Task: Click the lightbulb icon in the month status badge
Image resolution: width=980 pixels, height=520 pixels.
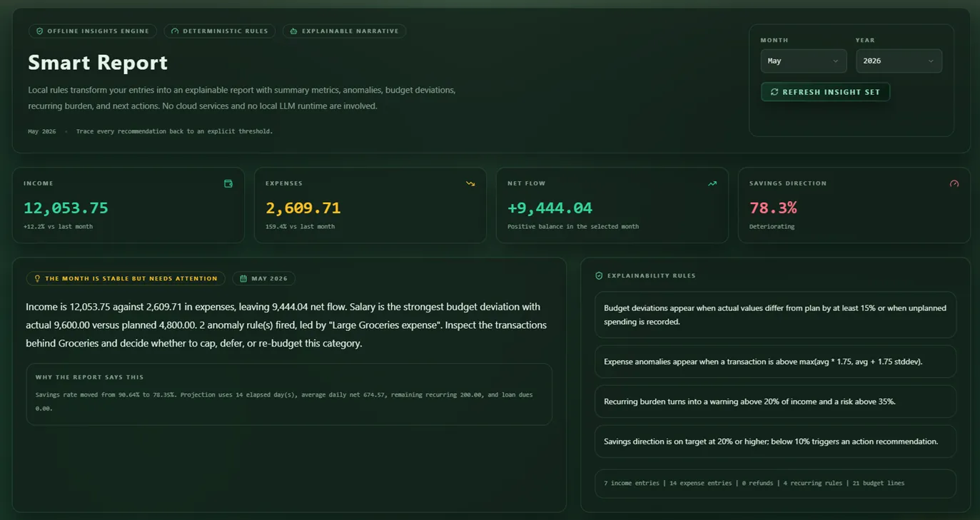Action: [x=38, y=279]
